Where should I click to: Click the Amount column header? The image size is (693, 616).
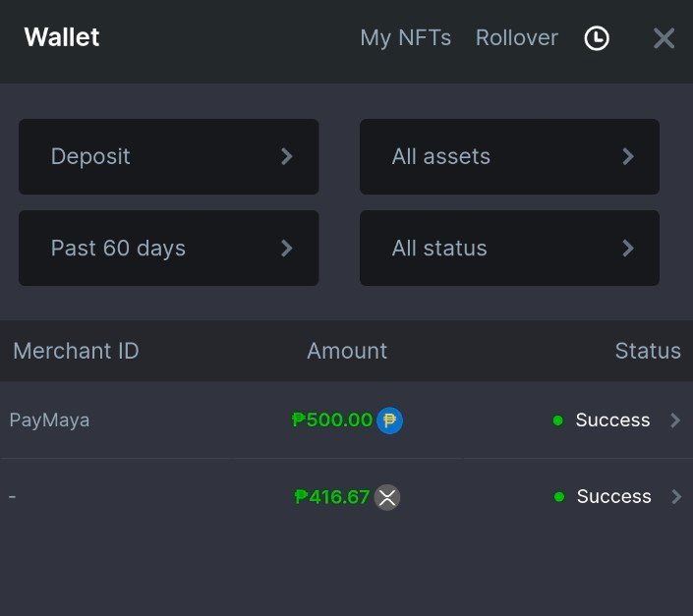point(347,351)
